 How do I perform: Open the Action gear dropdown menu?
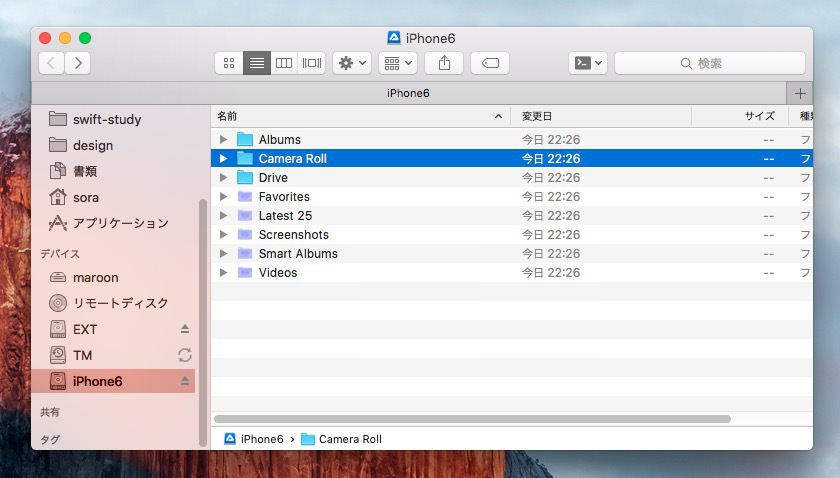tap(352, 63)
